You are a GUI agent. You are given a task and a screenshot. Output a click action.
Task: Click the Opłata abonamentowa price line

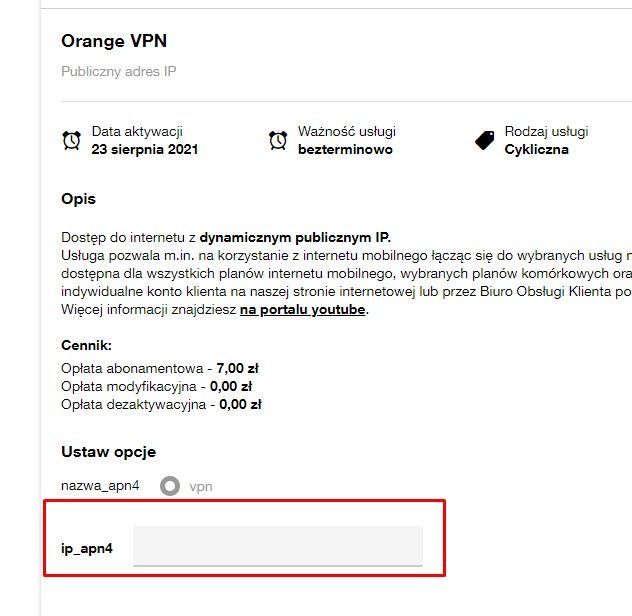pyautogui.click(x=160, y=368)
